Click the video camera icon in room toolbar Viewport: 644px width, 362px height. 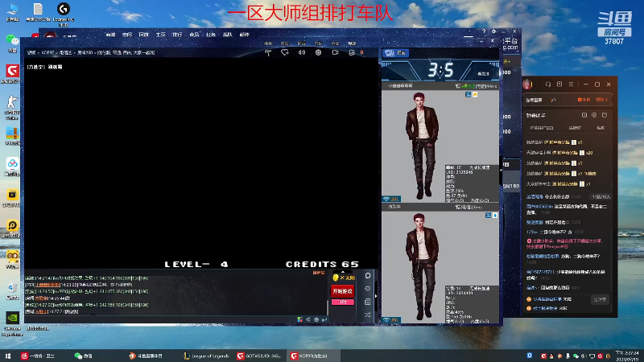(x=335, y=52)
